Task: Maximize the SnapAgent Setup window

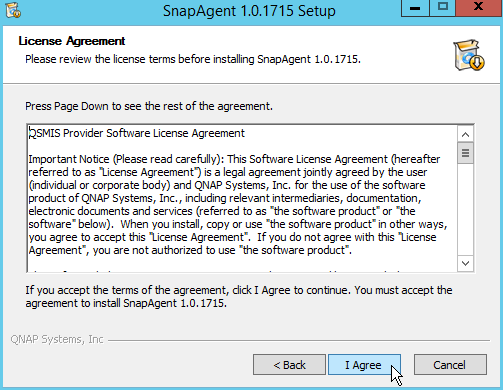Action: pos(443,8)
